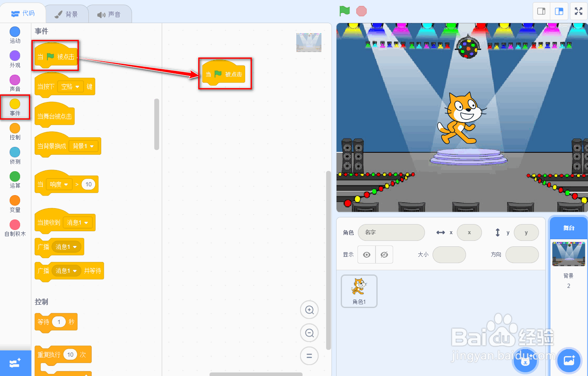Select the 外观 block category
This screenshot has height=376, width=588.
(15, 60)
